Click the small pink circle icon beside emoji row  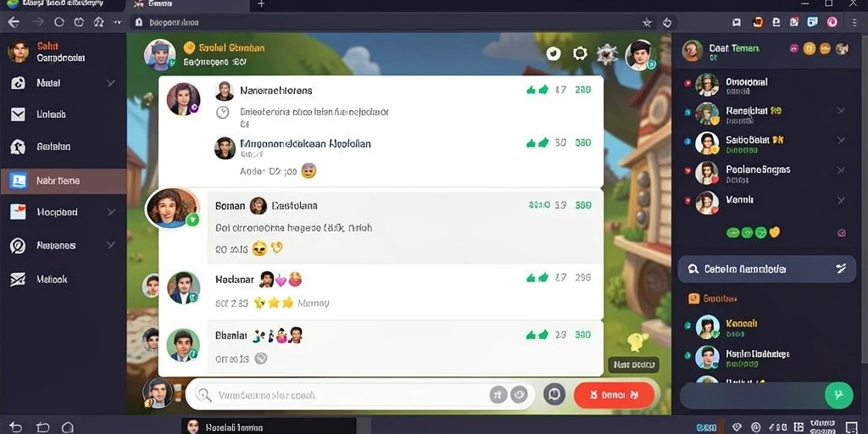[842, 233]
